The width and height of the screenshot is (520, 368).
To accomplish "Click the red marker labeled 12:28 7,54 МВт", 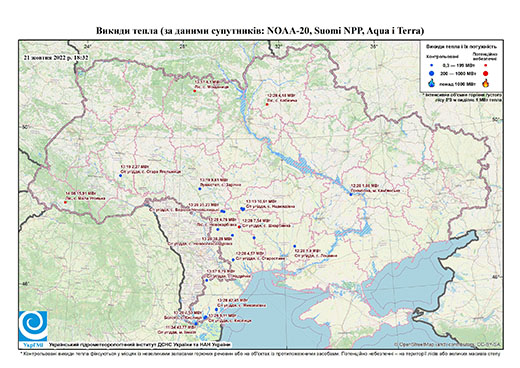I will click(x=239, y=227).
